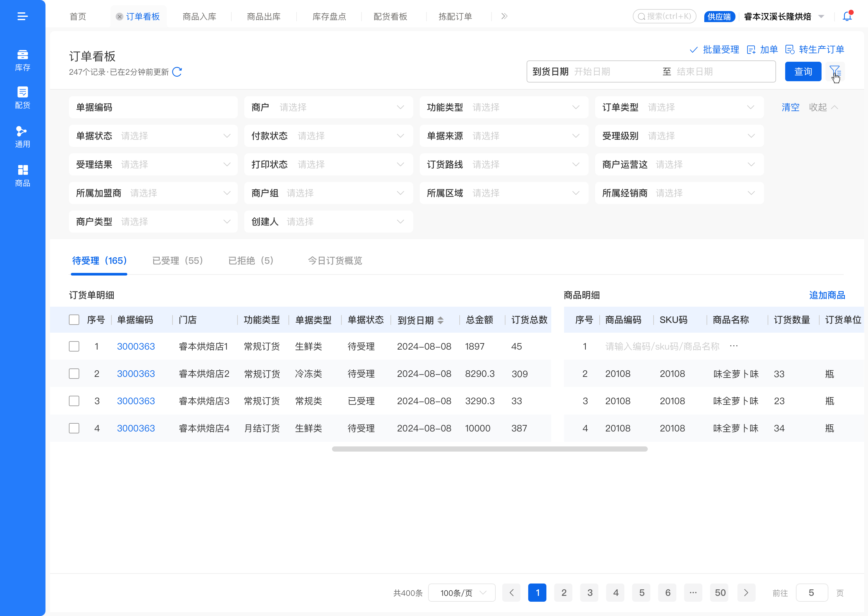868x616 pixels.
Task: Open the 100条/页 page size dropdown
Action: (x=462, y=593)
